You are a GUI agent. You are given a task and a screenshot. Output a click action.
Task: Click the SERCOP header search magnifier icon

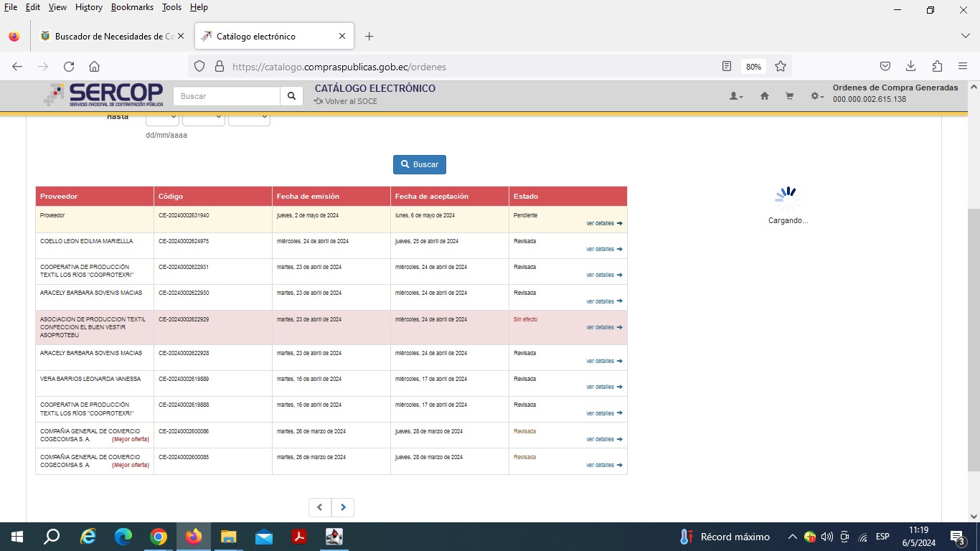(x=291, y=96)
